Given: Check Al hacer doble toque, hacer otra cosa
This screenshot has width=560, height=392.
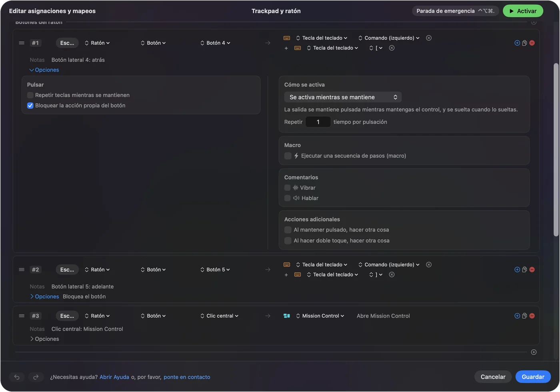Looking at the screenshot, I should (x=288, y=241).
